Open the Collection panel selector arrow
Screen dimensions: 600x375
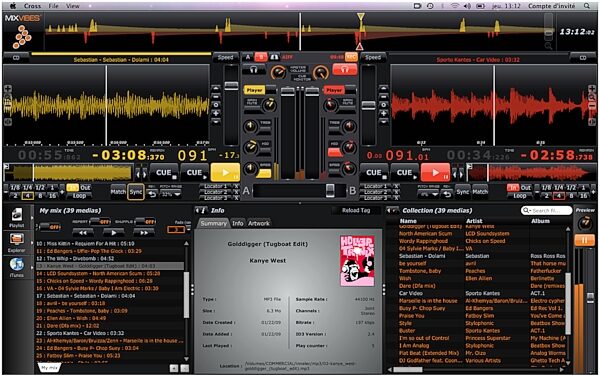(392, 210)
